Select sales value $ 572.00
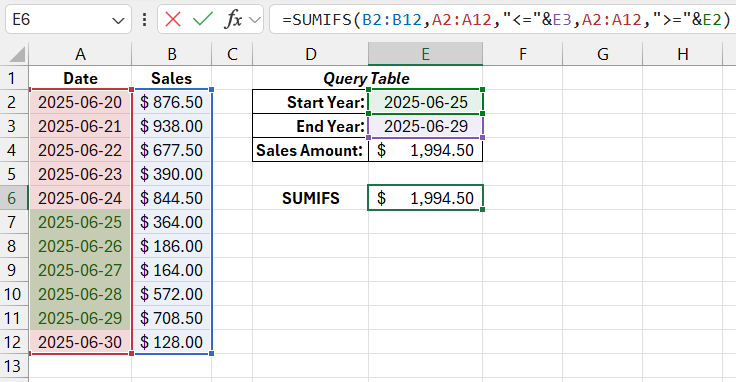736x382 pixels. click(x=172, y=294)
